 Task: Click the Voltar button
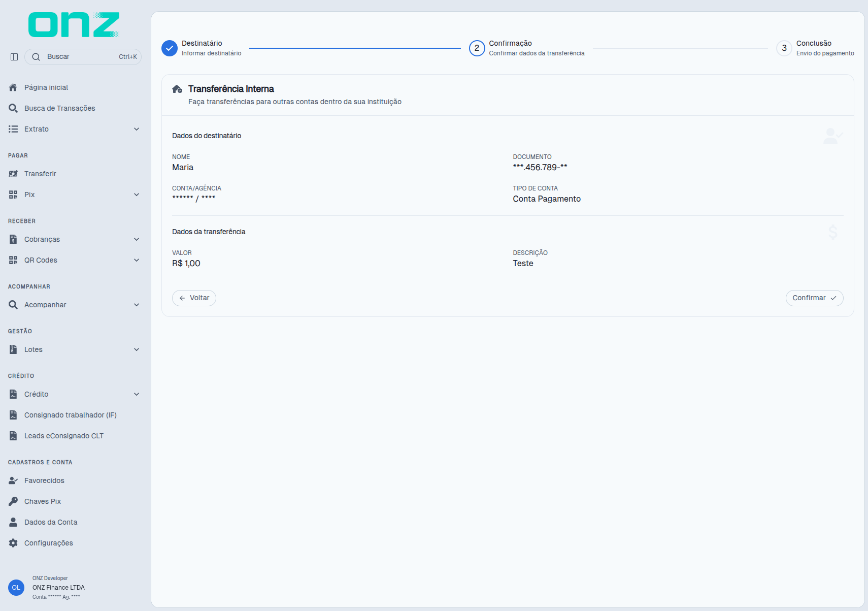[x=194, y=298]
